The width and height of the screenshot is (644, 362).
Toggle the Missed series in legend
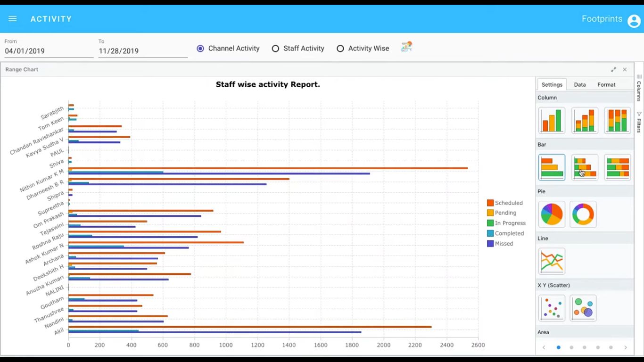click(x=504, y=244)
